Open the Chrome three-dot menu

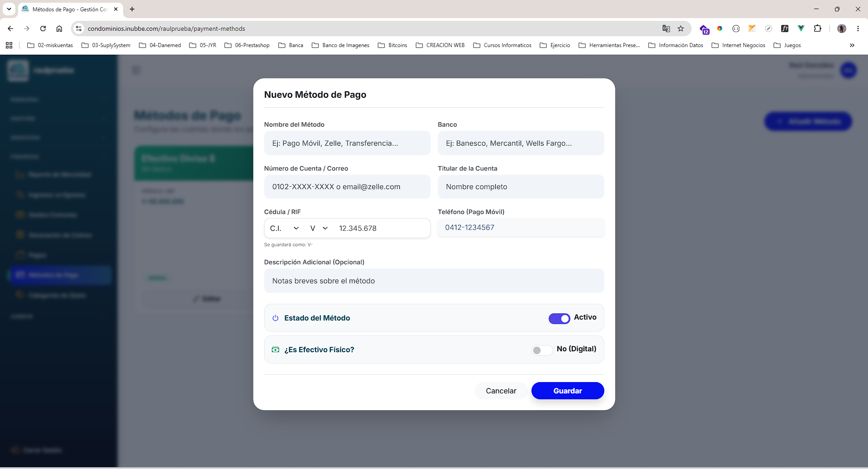pos(858,29)
